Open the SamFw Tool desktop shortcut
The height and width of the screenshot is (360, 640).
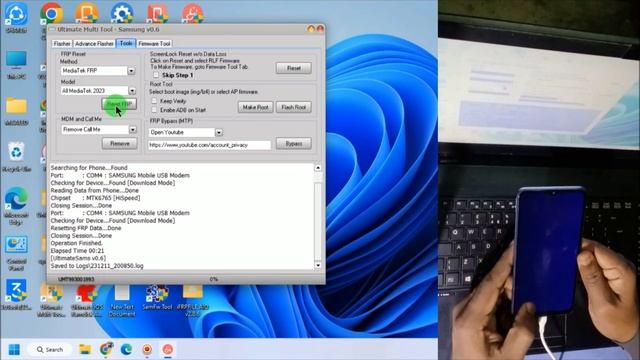pos(157,297)
